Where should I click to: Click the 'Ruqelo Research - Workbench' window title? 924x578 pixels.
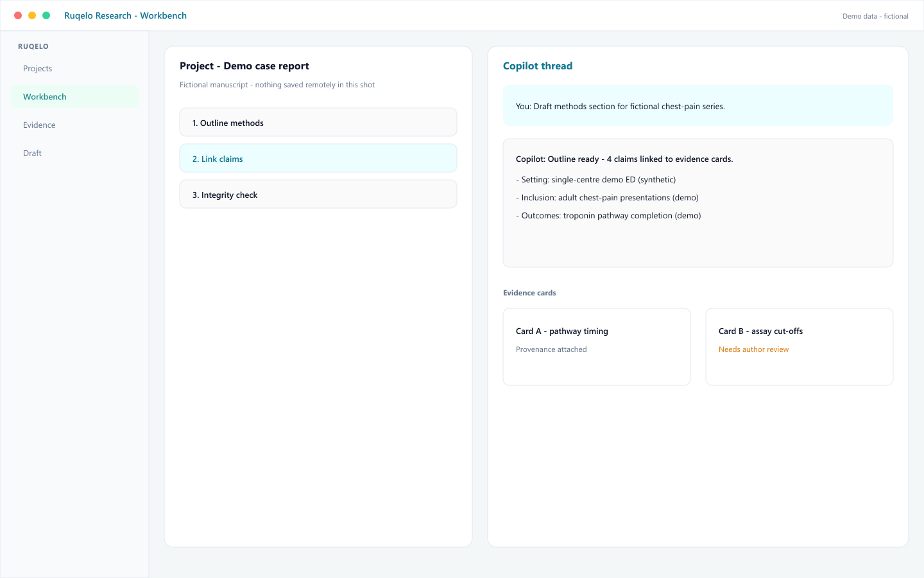[x=125, y=15]
